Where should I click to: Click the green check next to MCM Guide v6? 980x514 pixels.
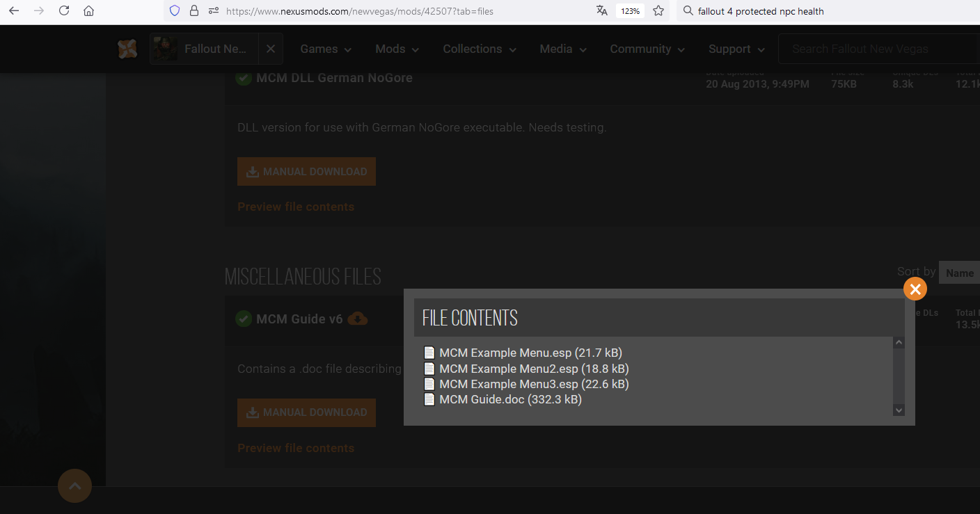pos(244,319)
